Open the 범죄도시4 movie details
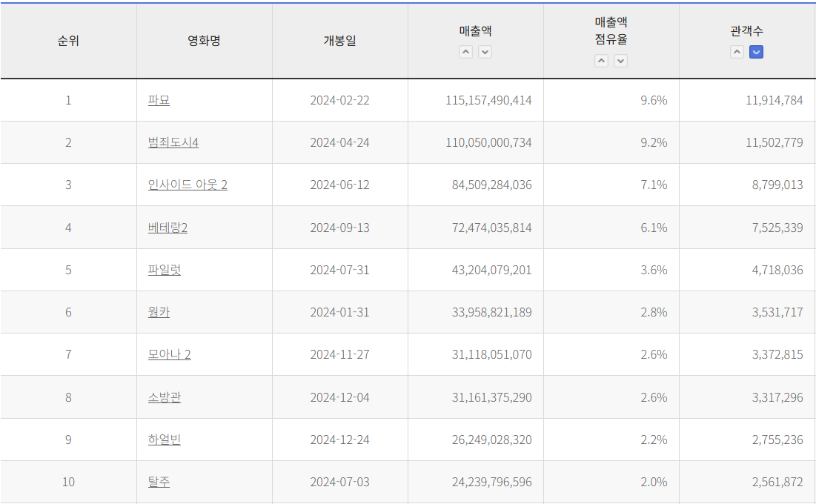 [173, 142]
